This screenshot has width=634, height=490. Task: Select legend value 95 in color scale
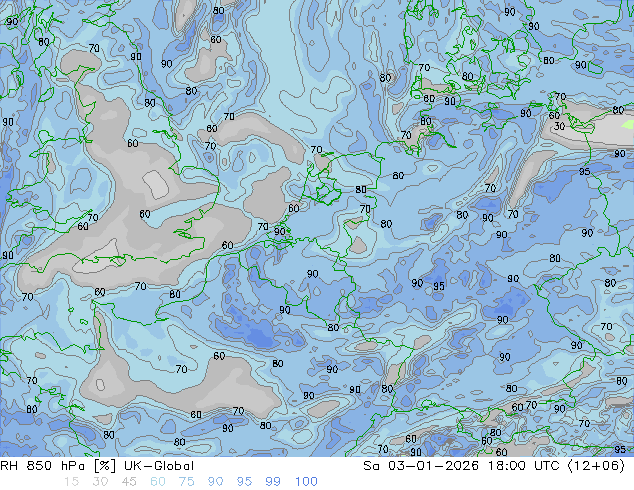tap(244, 482)
